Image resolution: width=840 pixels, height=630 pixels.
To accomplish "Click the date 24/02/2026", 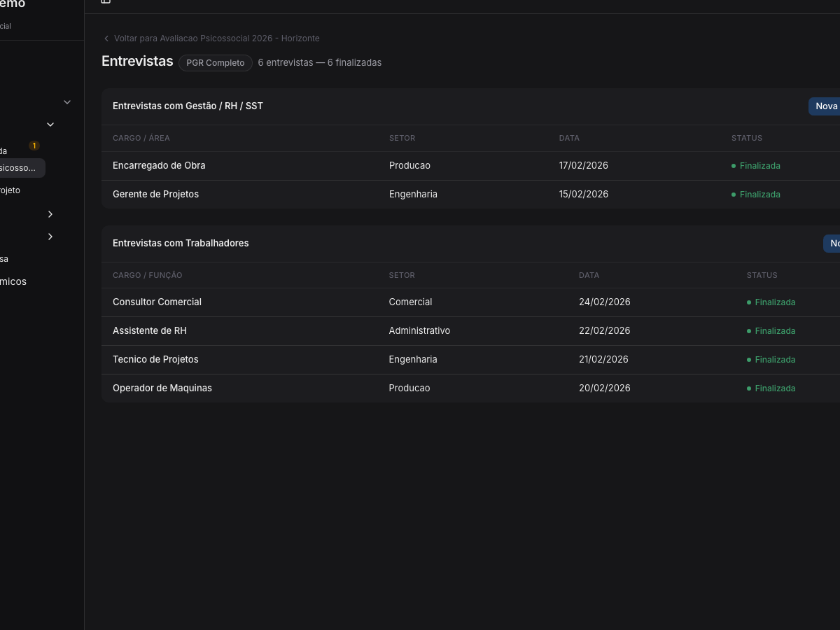I will coord(604,302).
